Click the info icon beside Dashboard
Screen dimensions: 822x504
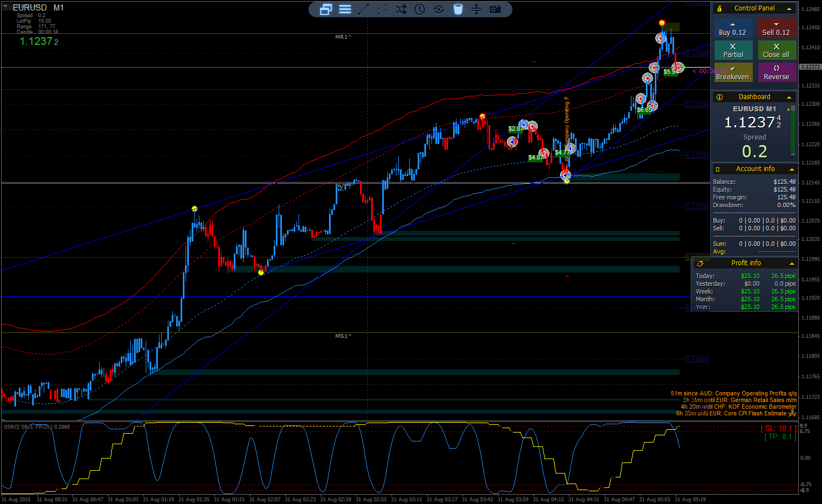(720, 97)
